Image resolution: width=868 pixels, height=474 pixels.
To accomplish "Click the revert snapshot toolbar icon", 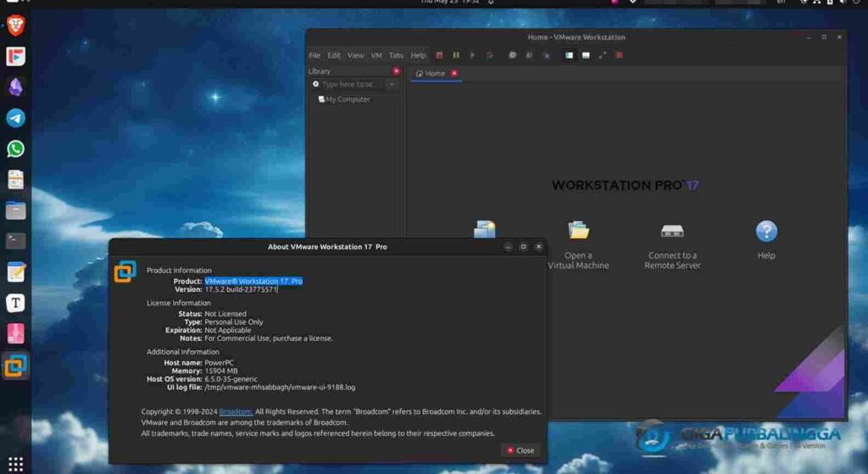I will pos(529,55).
